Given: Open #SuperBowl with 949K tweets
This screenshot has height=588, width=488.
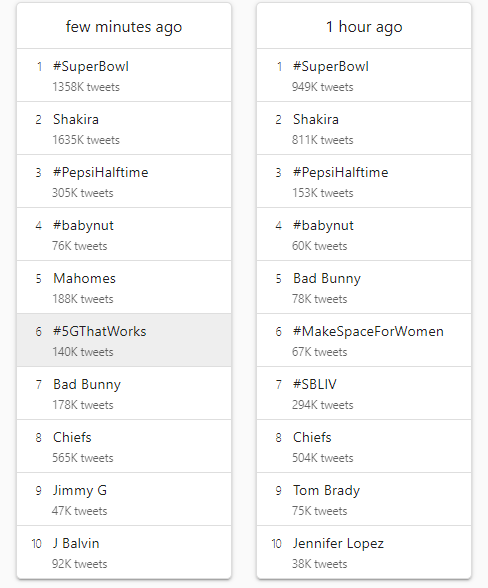Looking at the screenshot, I should click(x=364, y=75).
